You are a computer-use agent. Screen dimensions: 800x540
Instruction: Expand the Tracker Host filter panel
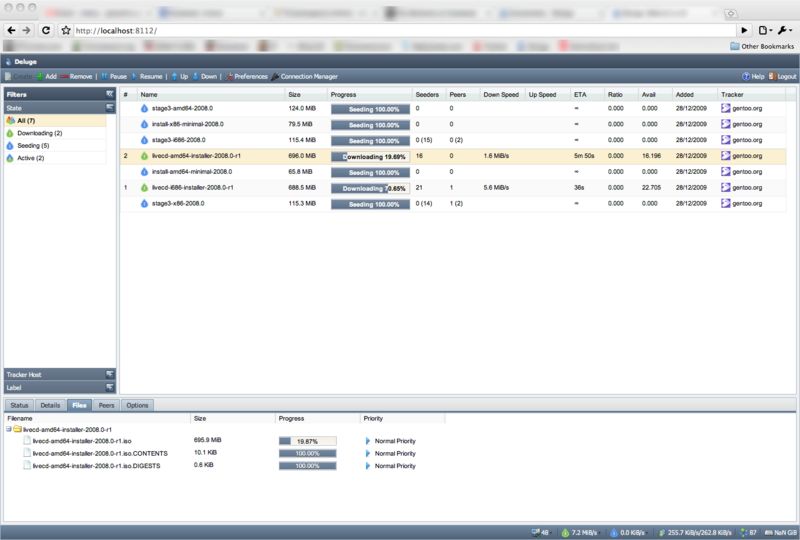[x=110, y=374]
